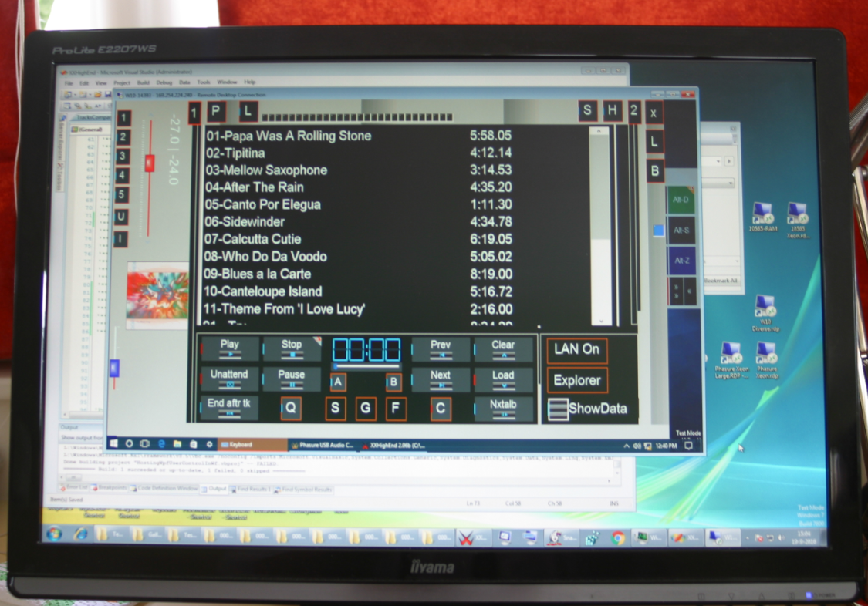Open the File menu in Visual Studio
Viewport: 868px width, 606px height.
(69, 83)
